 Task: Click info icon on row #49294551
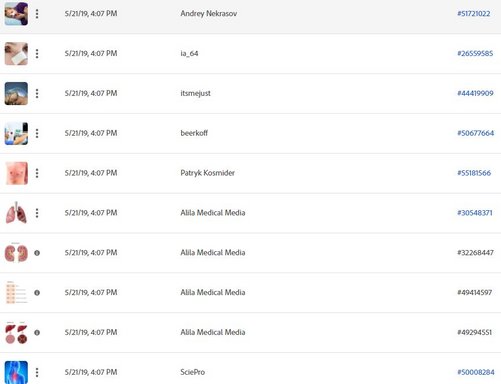click(37, 333)
